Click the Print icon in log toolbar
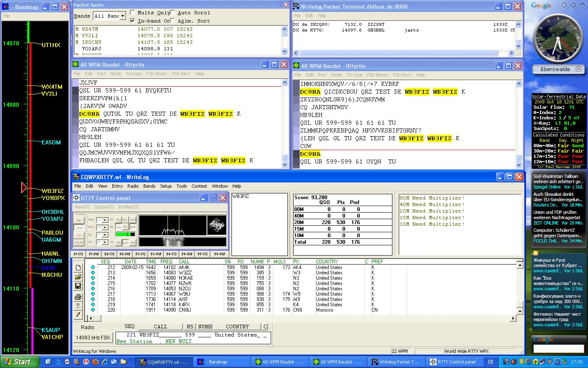 [78, 296]
